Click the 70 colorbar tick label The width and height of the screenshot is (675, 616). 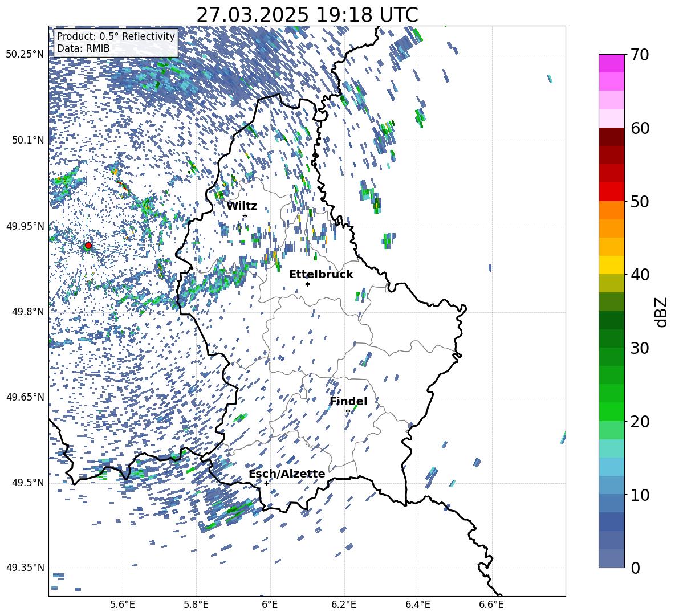coord(640,55)
